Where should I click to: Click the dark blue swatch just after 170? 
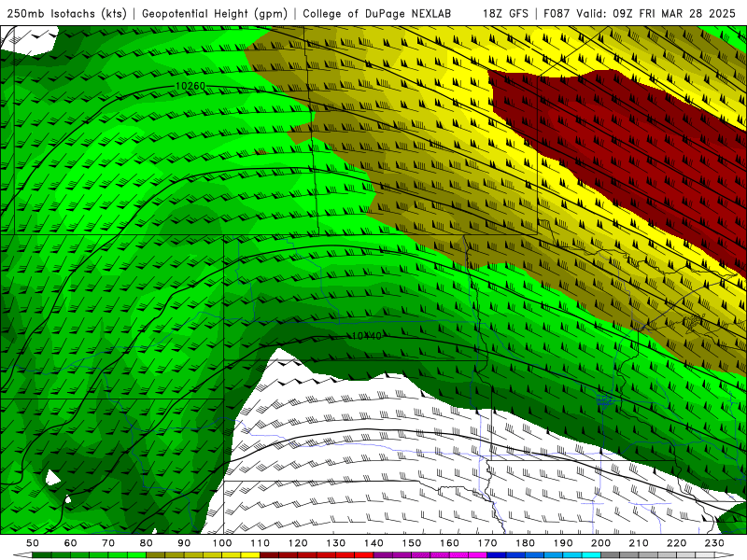point(497,555)
